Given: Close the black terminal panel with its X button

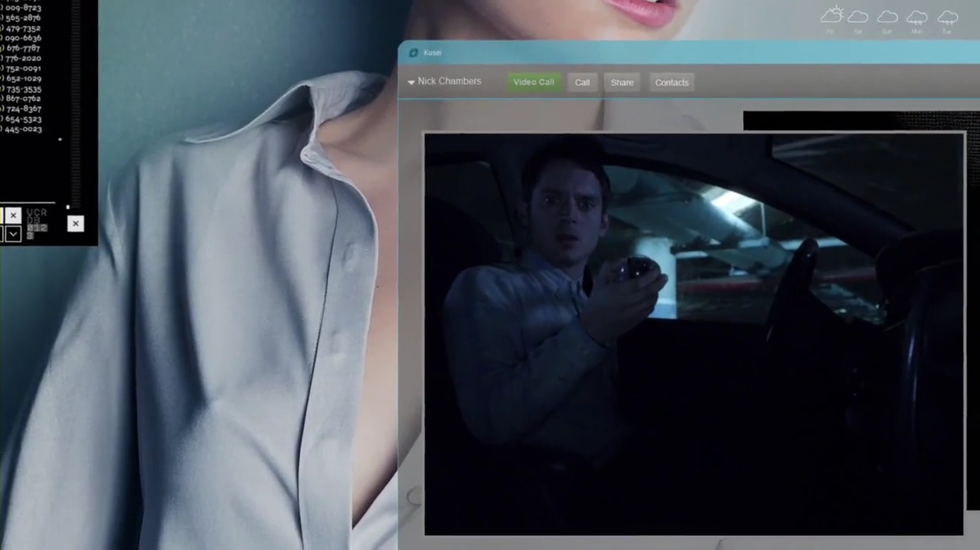Looking at the screenshot, I should [75, 224].
